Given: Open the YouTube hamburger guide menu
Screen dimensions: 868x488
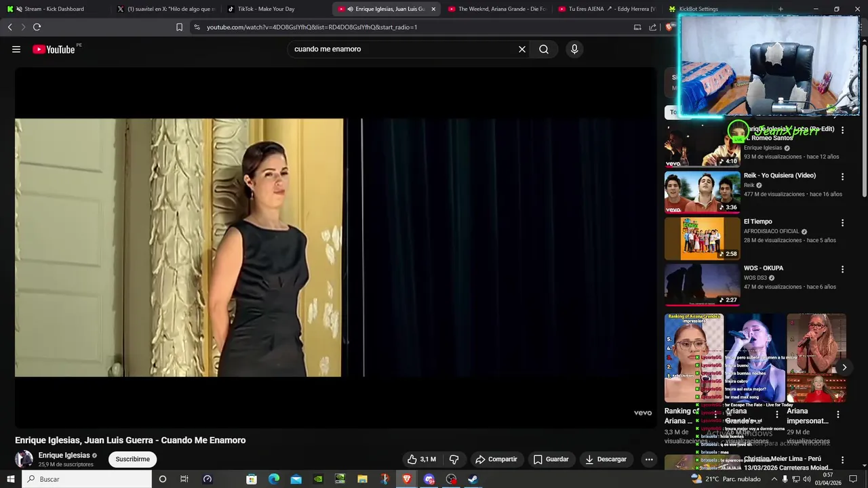Looking at the screenshot, I should pos(16,49).
